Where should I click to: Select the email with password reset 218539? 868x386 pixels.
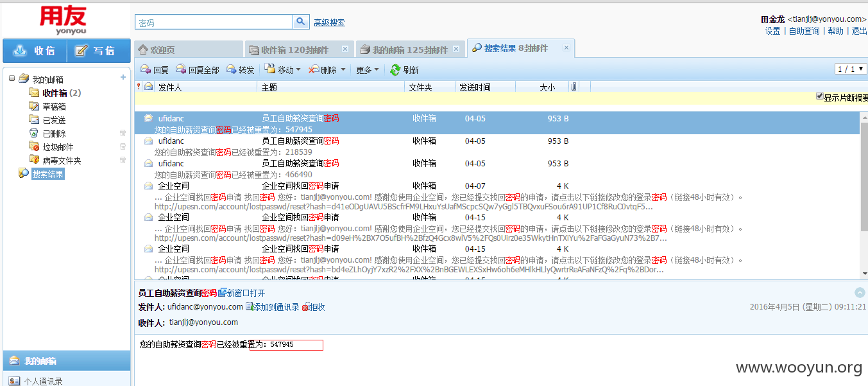click(x=497, y=146)
